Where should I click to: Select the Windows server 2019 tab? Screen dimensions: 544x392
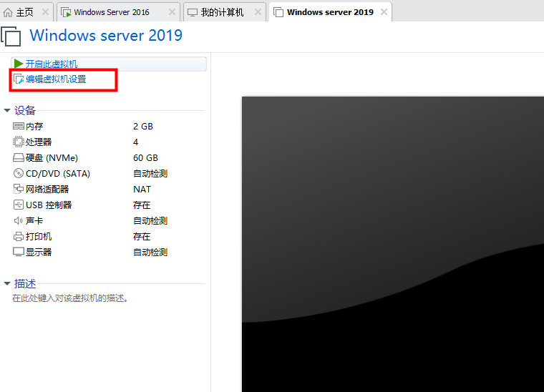click(330, 12)
